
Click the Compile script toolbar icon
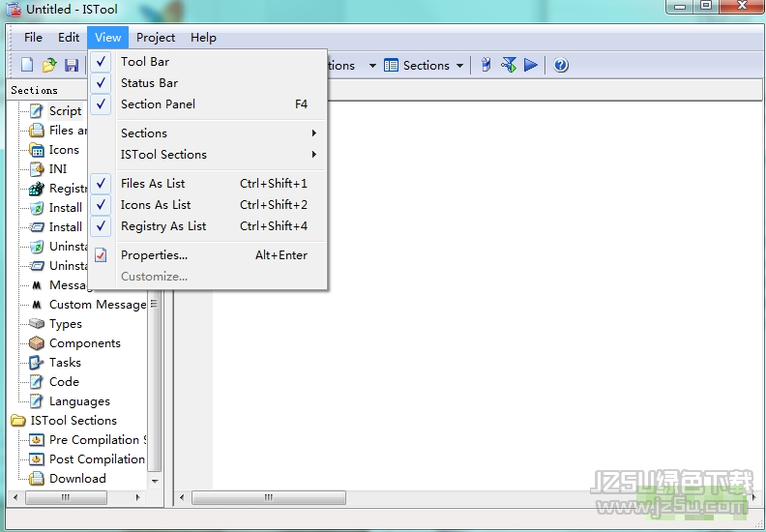point(486,65)
